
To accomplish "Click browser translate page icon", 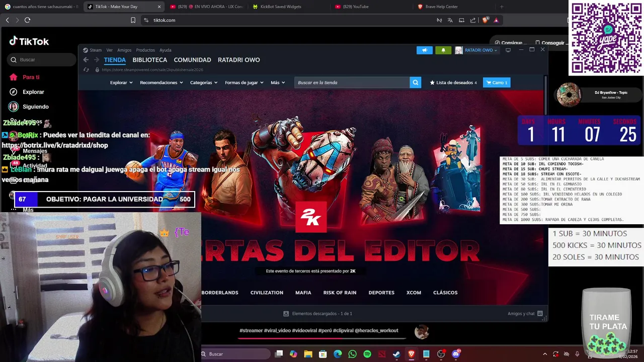I will click(x=450, y=20).
